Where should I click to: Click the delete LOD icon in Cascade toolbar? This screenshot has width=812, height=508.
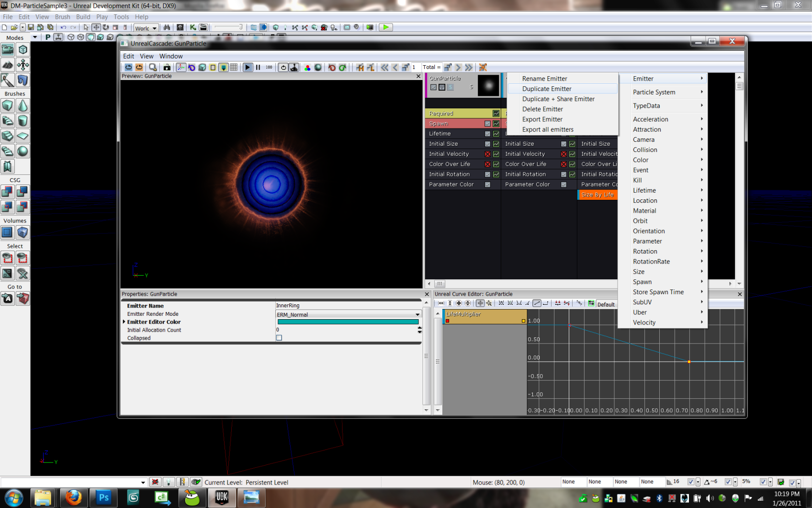[x=483, y=68]
